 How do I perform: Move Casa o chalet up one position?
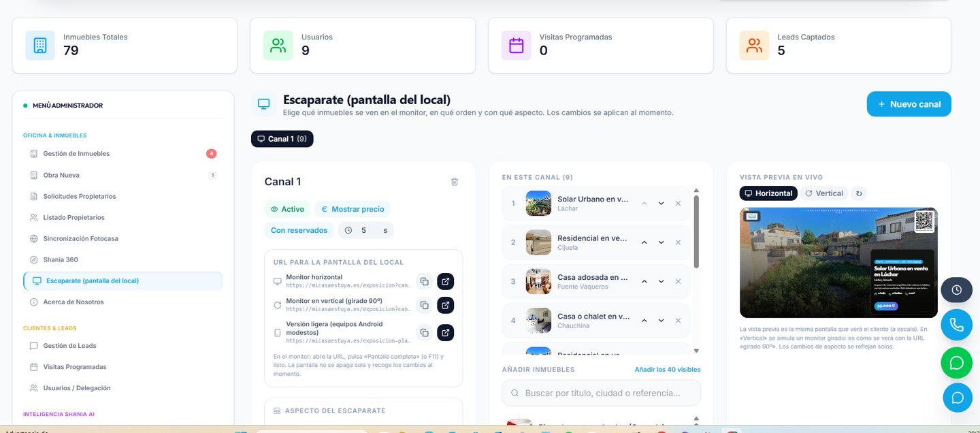644,320
